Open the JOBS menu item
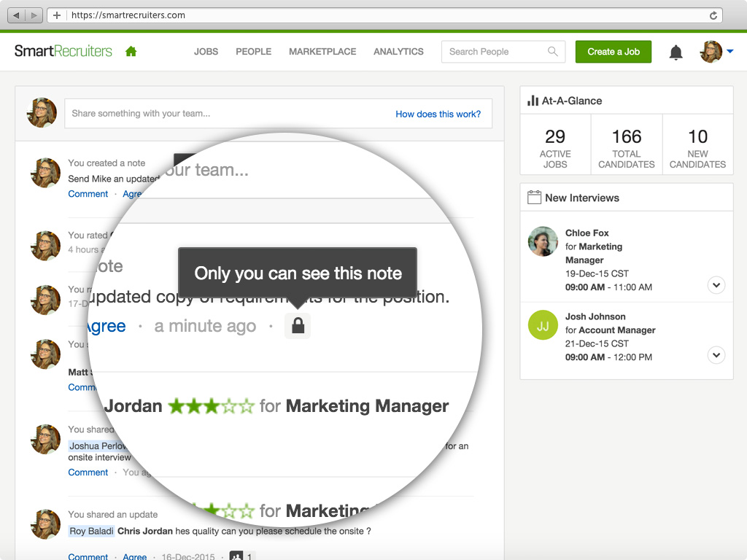The height and width of the screenshot is (560, 747). (x=206, y=52)
